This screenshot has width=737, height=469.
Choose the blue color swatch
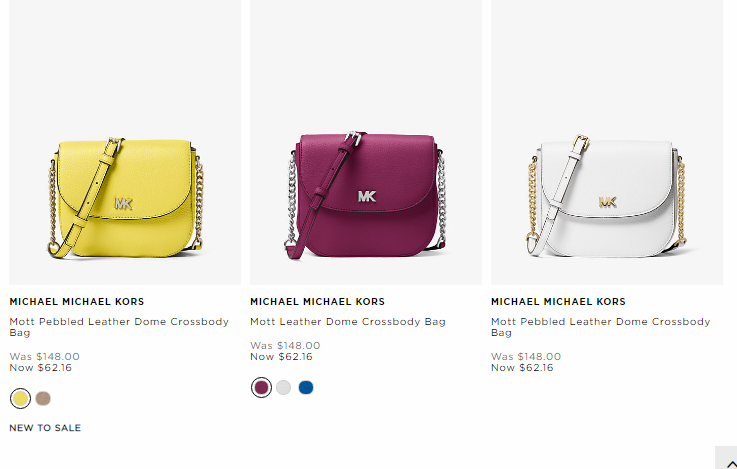tap(306, 388)
